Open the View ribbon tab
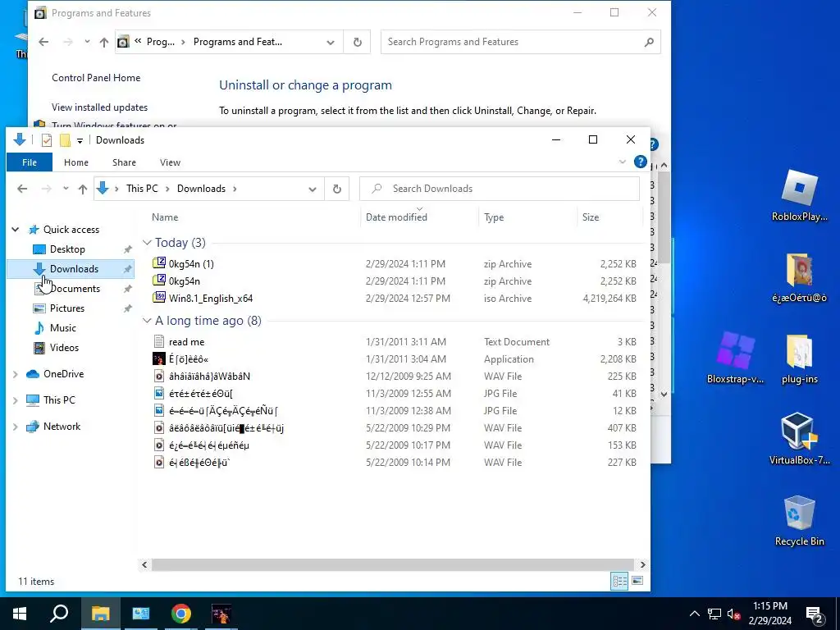Screen dimensions: 840x630 tap(170, 162)
